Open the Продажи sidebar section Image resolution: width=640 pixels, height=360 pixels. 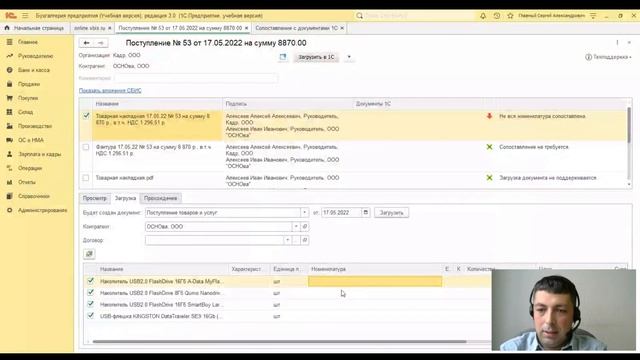[x=29, y=84]
